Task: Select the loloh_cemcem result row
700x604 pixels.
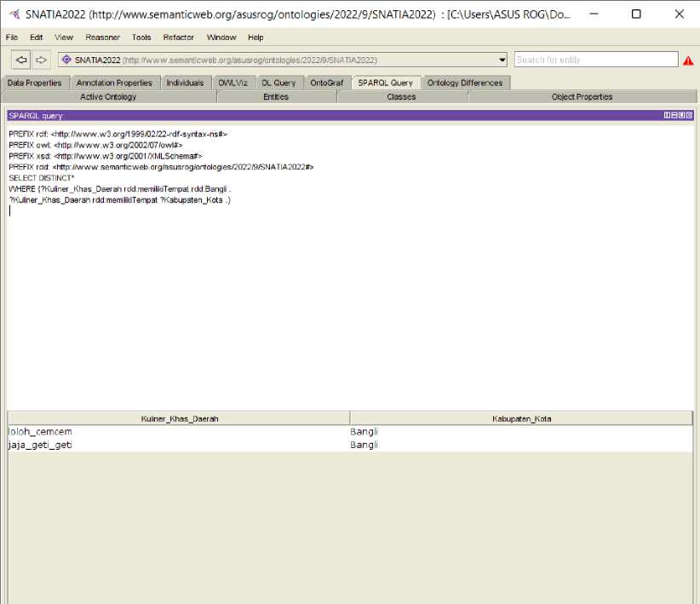Action: coord(350,432)
